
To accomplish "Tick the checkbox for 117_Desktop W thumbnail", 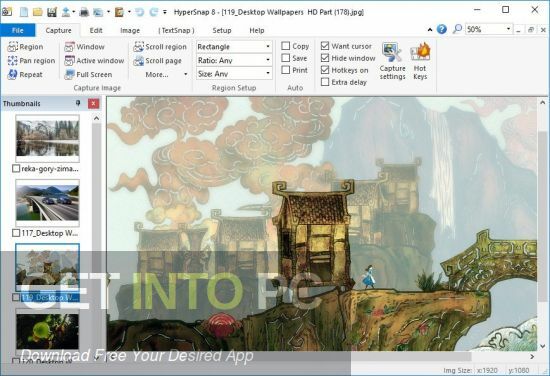I will click(16, 233).
